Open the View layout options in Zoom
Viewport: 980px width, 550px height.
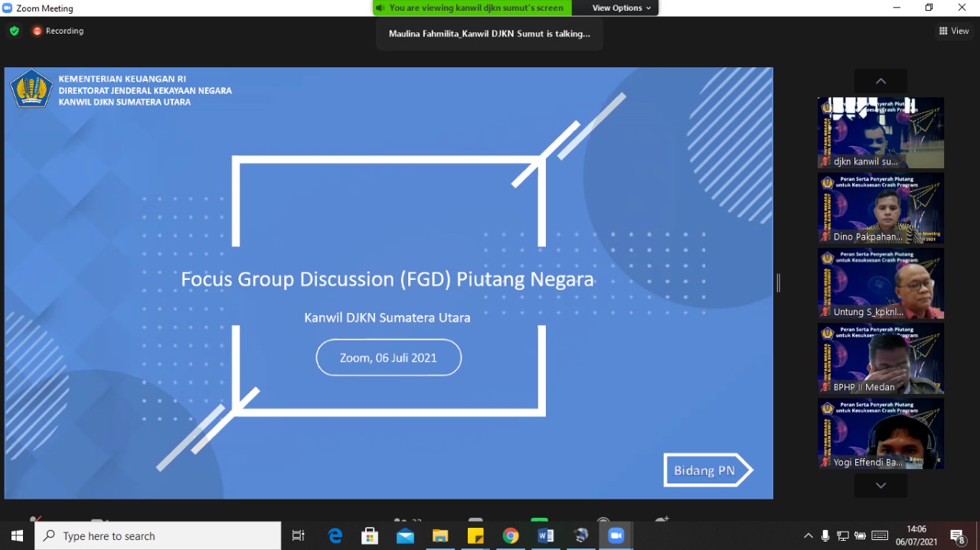[953, 31]
